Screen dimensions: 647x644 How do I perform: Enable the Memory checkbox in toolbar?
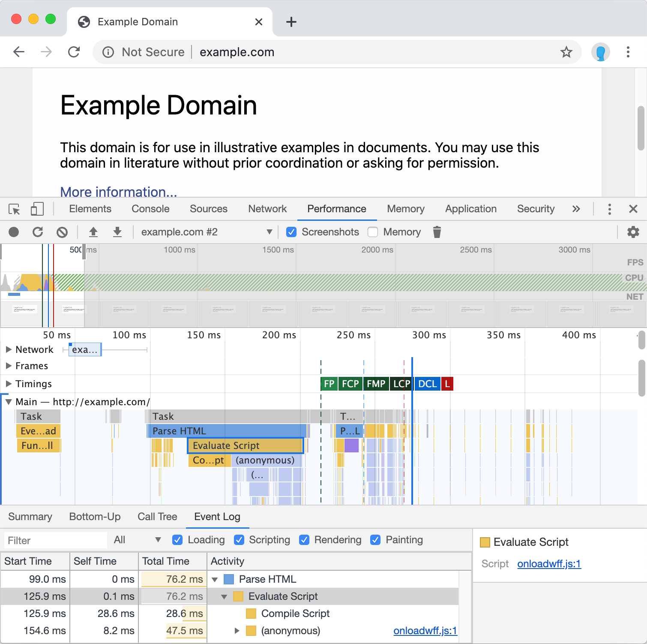[x=373, y=232]
